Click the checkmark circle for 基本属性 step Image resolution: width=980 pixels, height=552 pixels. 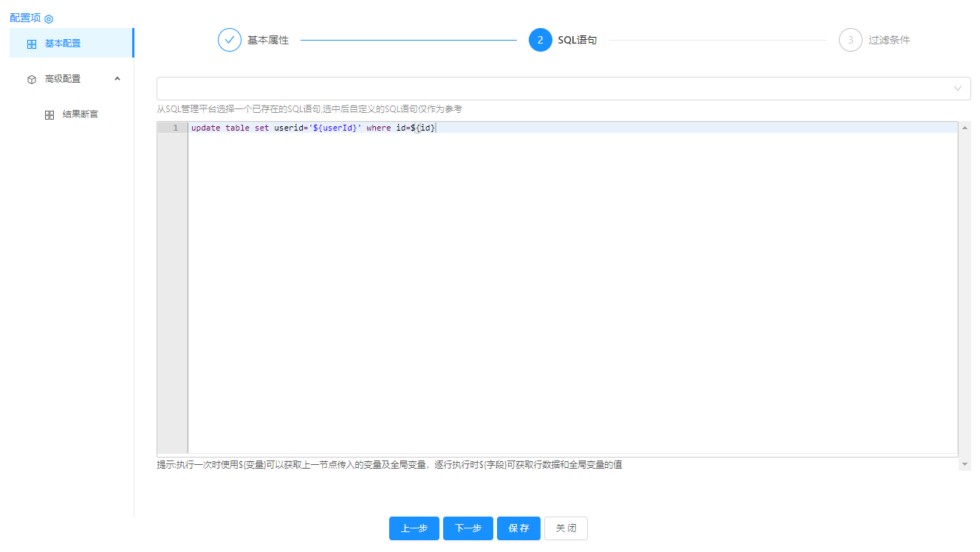coord(230,40)
